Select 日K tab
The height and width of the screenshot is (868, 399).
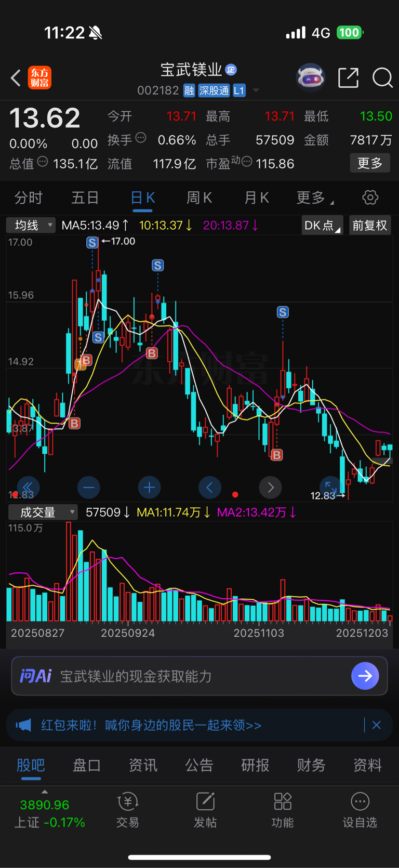point(142,198)
